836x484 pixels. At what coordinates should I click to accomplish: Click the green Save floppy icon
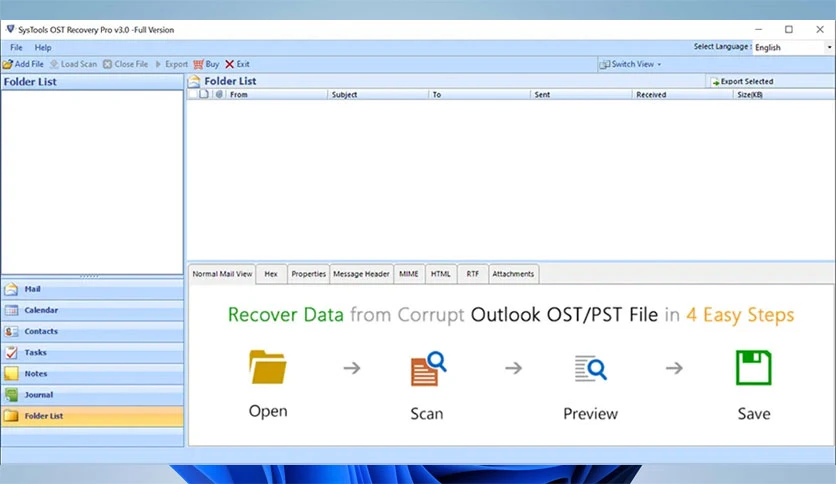pos(753,367)
